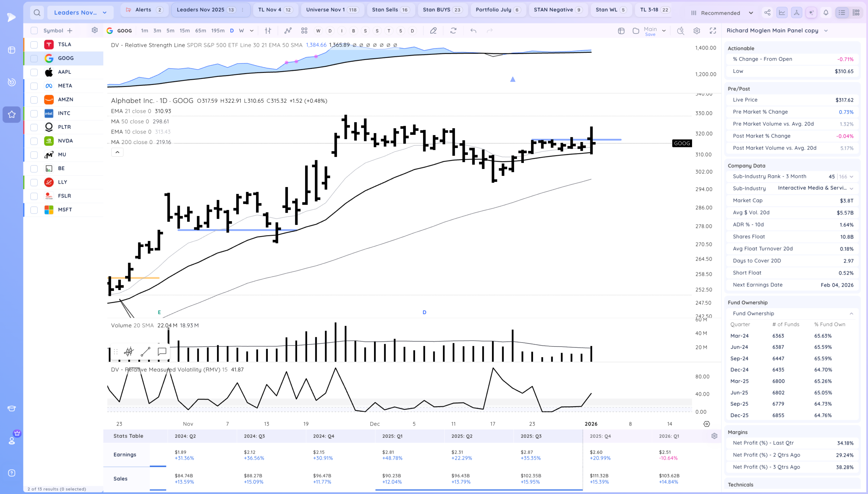Check the TSLA row checkbox

point(34,44)
